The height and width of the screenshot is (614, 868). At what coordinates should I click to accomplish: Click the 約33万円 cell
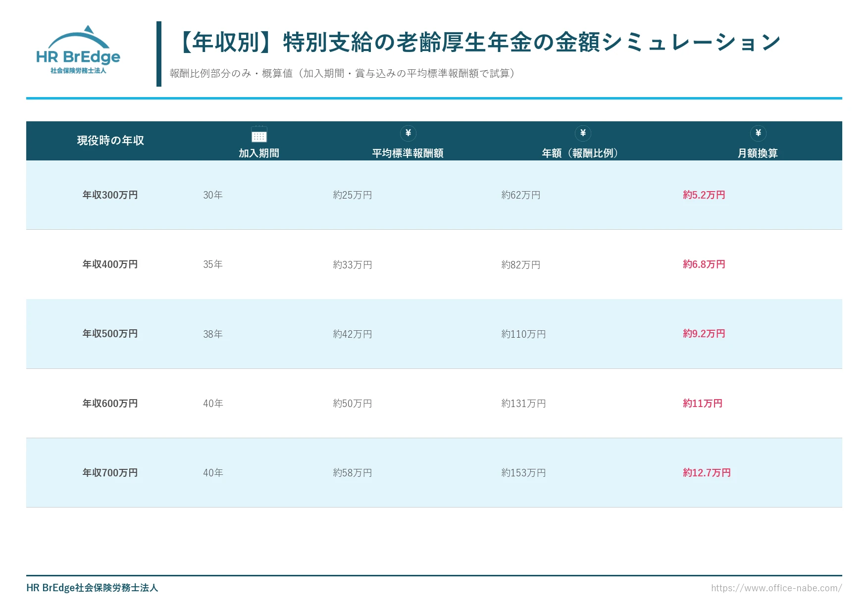pos(353,265)
